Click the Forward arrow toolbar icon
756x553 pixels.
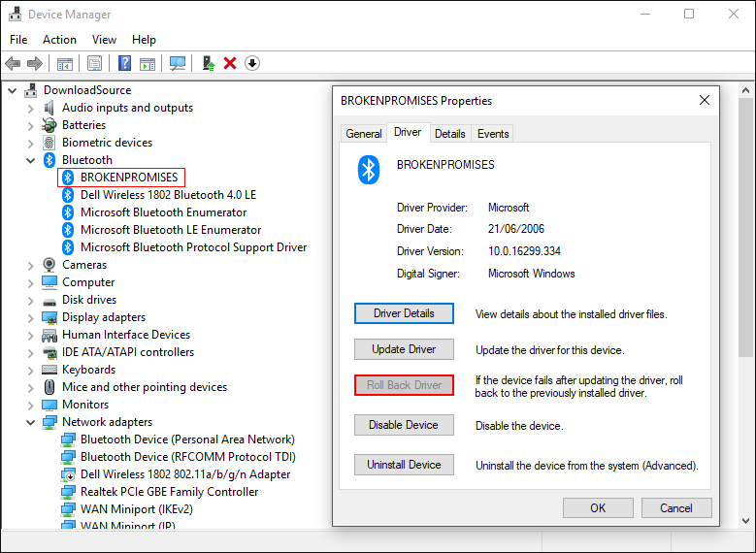pos(35,63)
